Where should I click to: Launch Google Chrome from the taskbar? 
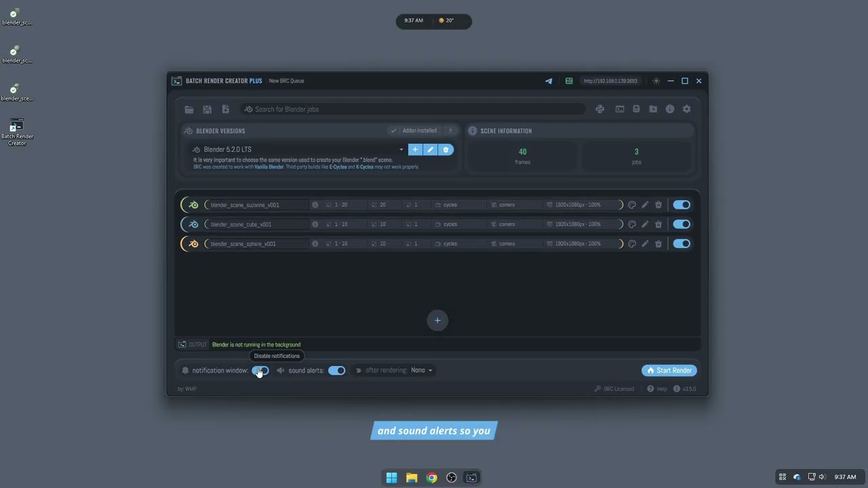click(431, 478)
